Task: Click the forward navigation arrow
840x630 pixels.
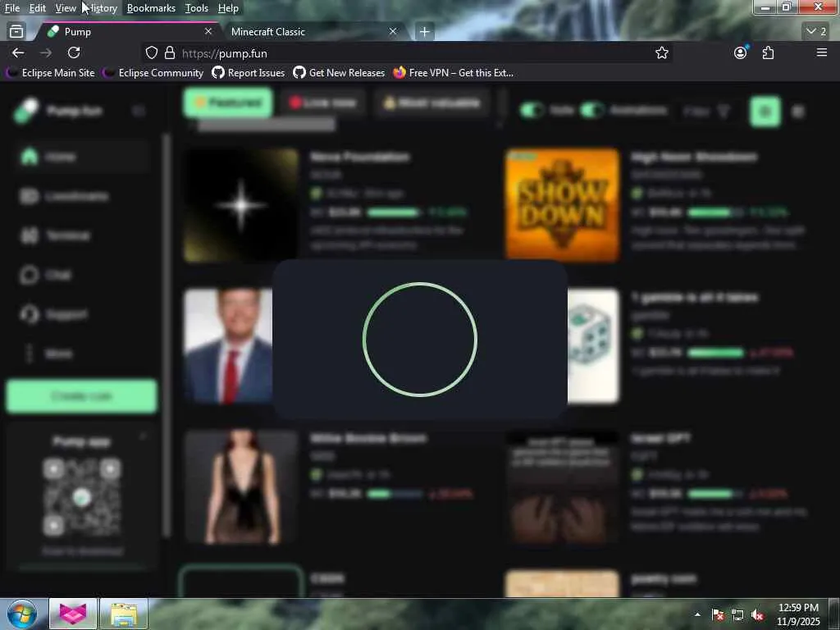Action: 46,52
